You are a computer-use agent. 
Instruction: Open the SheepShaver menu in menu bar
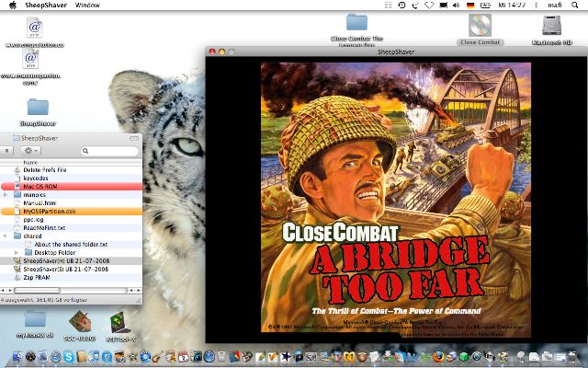[x=46, y=5]
